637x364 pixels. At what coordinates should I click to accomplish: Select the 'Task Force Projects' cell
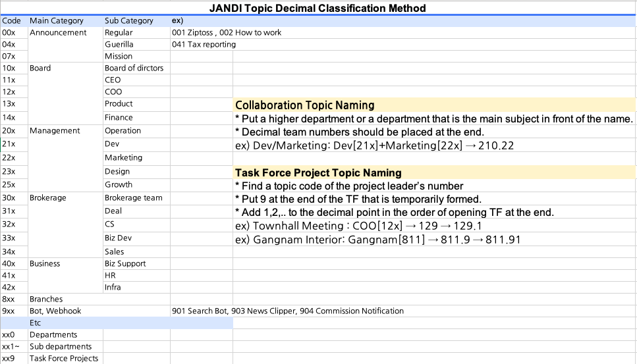(x=65, y=358)
